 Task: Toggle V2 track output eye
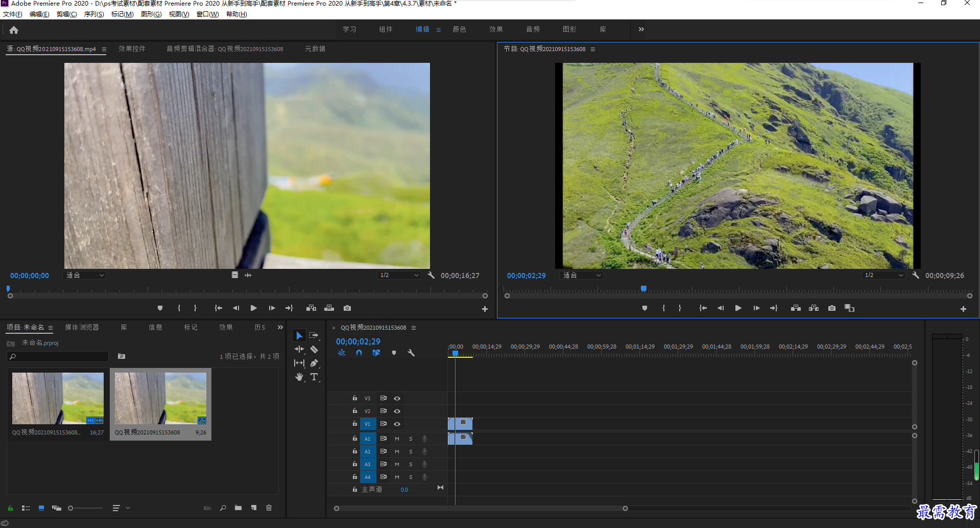[x=397, y=411]
